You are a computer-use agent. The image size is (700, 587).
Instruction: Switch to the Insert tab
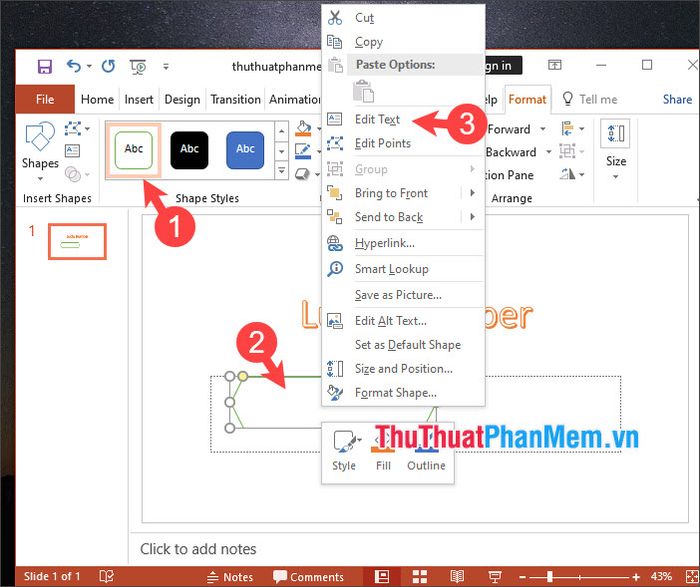coord(139,99)
